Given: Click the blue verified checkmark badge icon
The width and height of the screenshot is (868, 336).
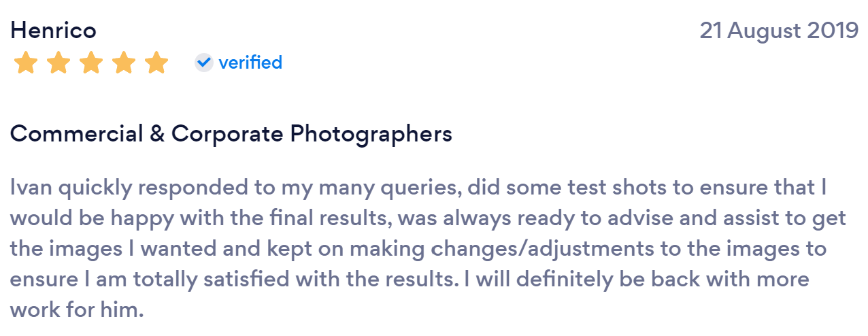Looking at the screenshot, I should click(x=204, y=63).
